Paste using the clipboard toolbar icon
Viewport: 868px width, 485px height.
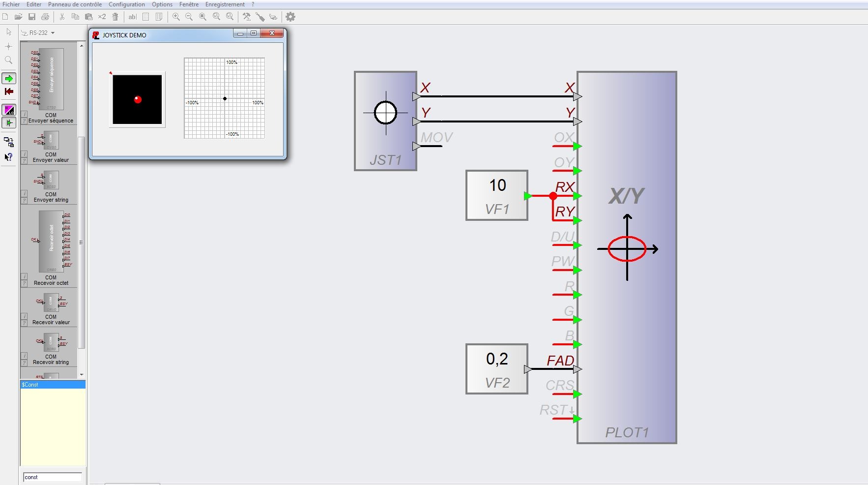tap(88, 17)
